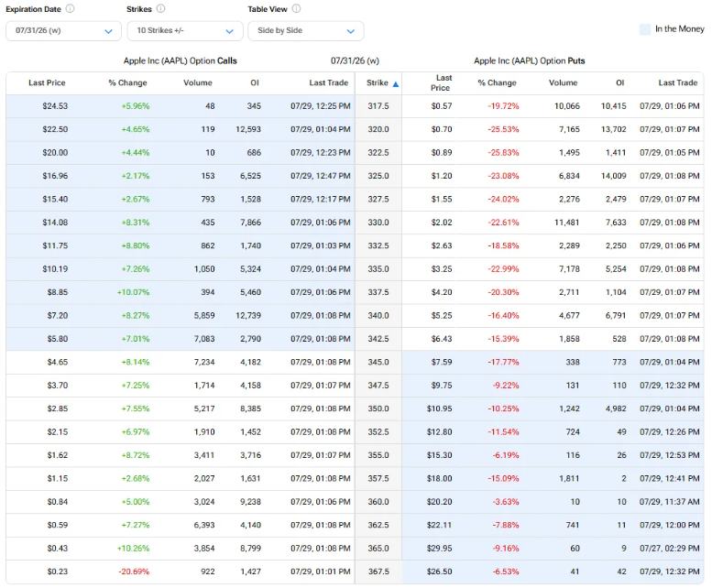712x588 pixels.
Task: Click put open interest 14,009
Action: coord(613,176)
